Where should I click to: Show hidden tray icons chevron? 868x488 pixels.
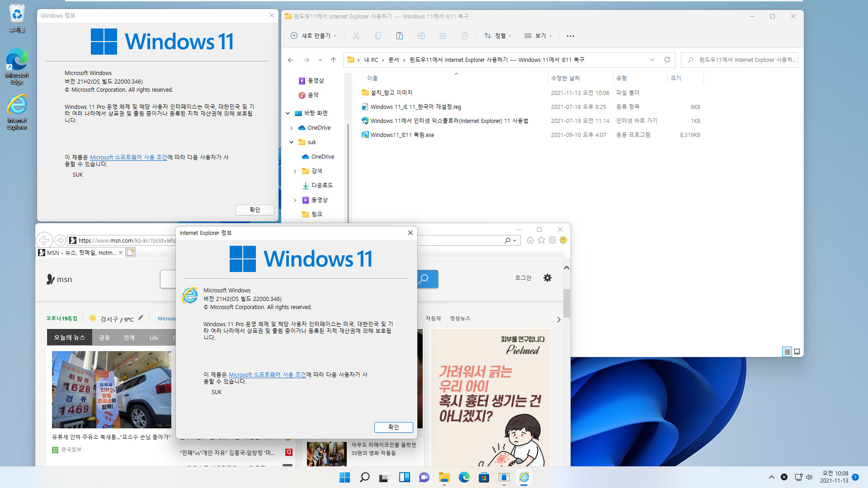pyautogui.click(x=771, y=477)
